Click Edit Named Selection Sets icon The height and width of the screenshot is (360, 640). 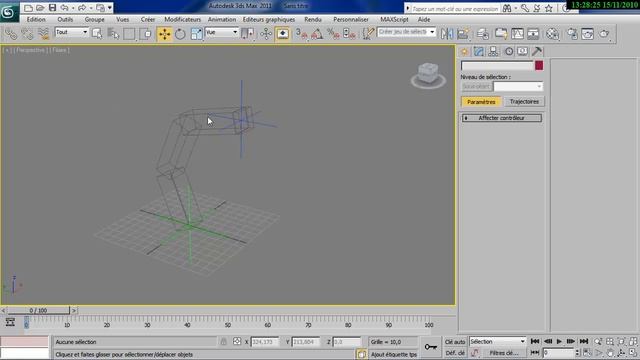pos(368,34)
